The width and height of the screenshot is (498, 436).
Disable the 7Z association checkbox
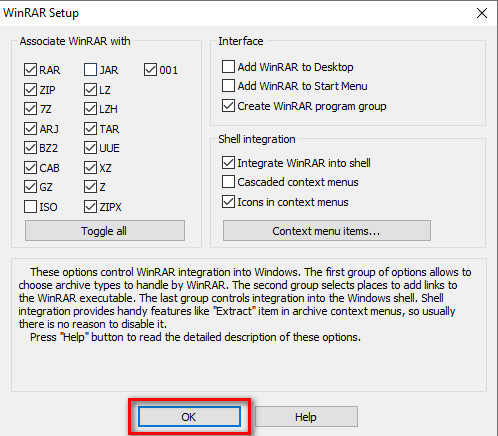[30, 109]
